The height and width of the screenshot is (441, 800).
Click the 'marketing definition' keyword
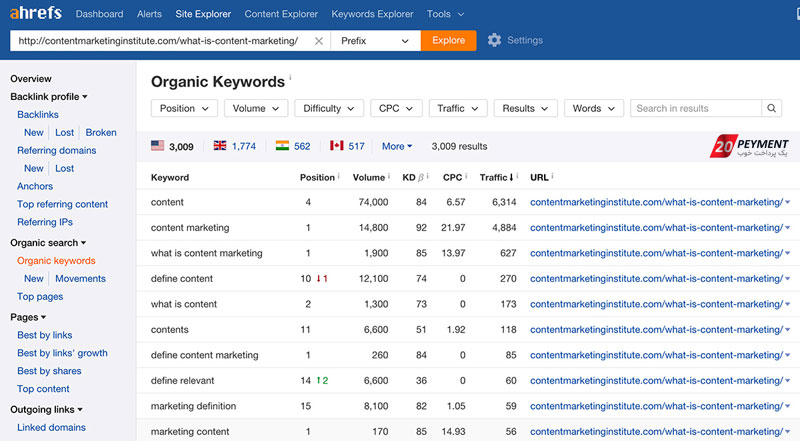pyautogui.click(x=193, y=406)
